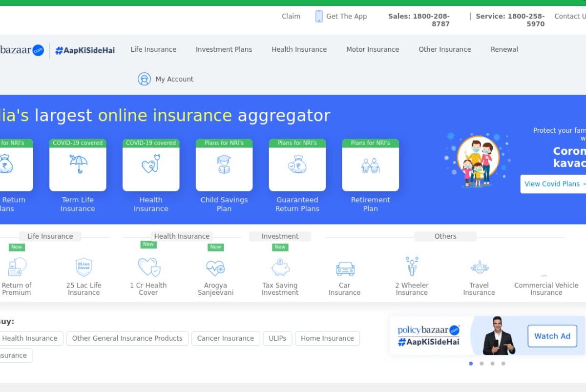Viewport: 586px width, 392px height.
Task: Open Life Insurance menu
Action: click(153, 49)
